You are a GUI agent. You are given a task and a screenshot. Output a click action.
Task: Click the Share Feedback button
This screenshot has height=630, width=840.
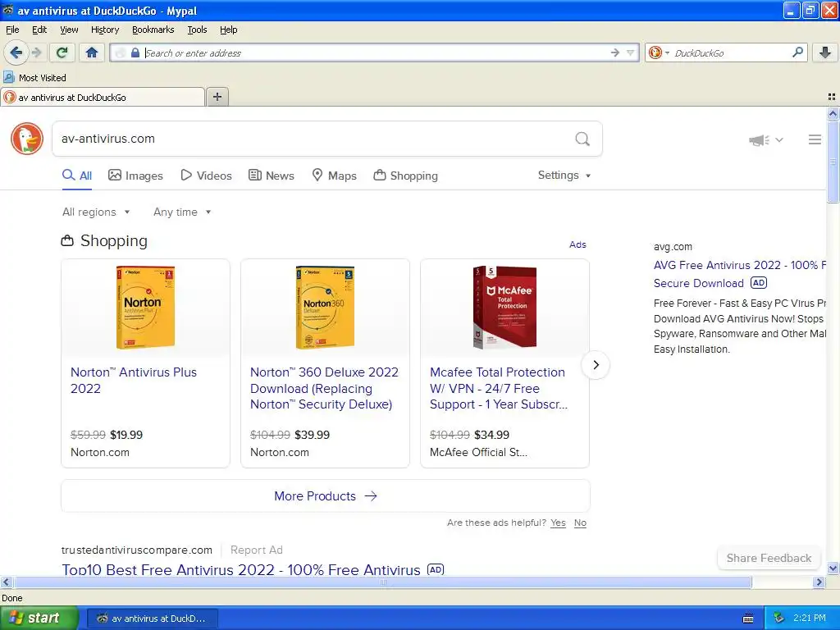pyautogui.click(x=769, y=558)
